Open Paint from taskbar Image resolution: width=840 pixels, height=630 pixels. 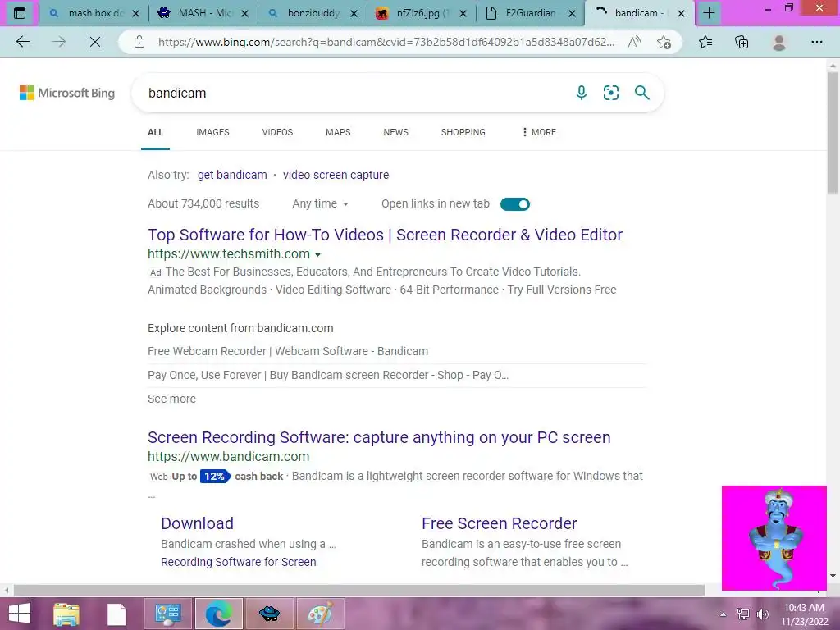pyautogui.click(x=320, y=614)
